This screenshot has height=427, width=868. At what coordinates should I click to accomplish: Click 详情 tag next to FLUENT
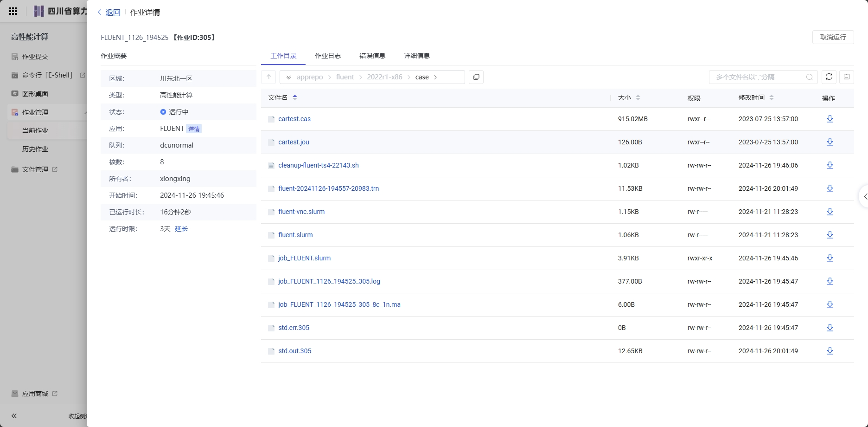point(194,129)
